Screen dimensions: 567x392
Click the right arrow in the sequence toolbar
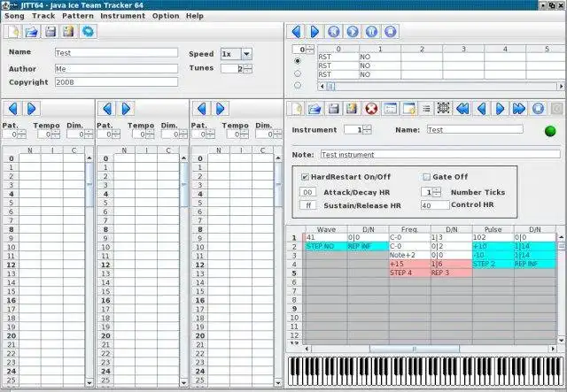click(x=315, y=32)
